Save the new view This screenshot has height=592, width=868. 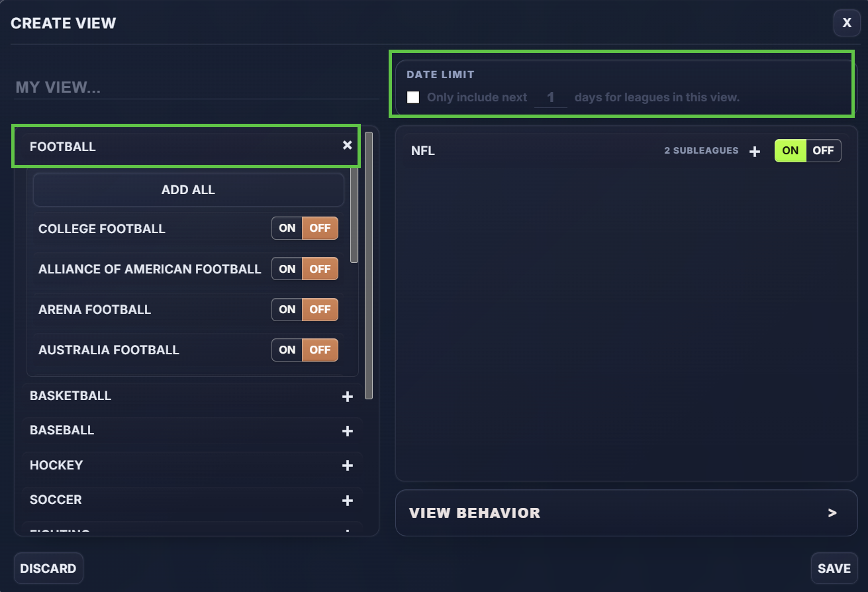pyautogui.click(x=834, y=569)
